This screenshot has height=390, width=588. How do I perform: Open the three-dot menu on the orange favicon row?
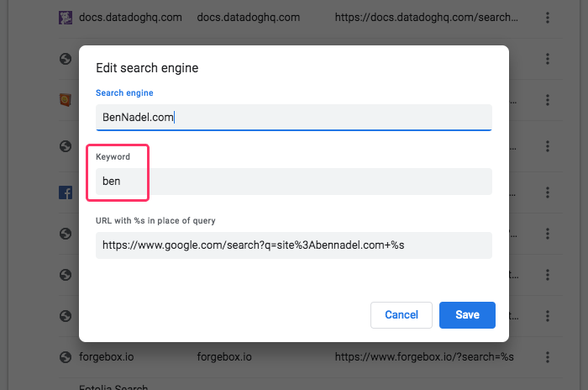point(548,100)
